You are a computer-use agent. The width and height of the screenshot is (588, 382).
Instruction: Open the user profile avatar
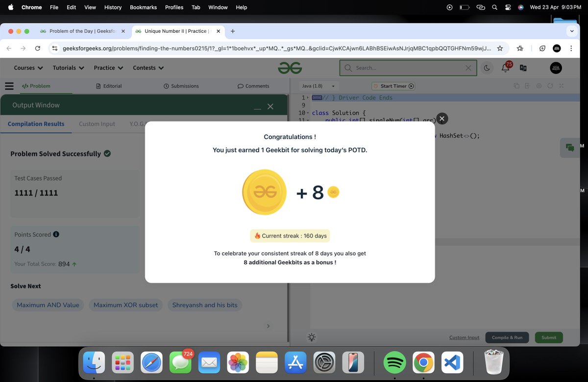pyautogui.click(x=556, y=68)
